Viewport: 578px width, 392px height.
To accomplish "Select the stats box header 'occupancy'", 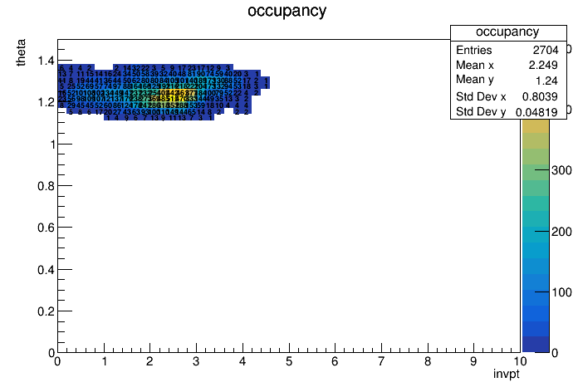I will (x=507, y=32).
